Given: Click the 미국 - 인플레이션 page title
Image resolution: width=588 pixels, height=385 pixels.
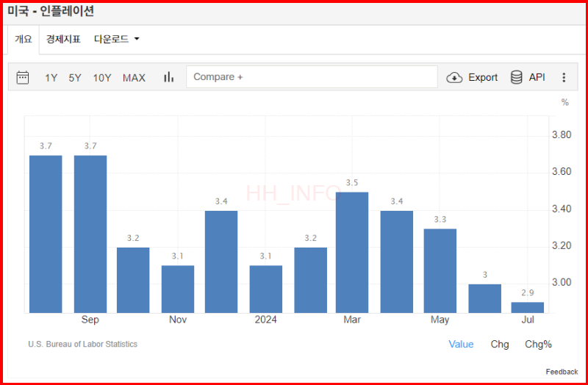Looking at the screenshot, I should point(51,11).
